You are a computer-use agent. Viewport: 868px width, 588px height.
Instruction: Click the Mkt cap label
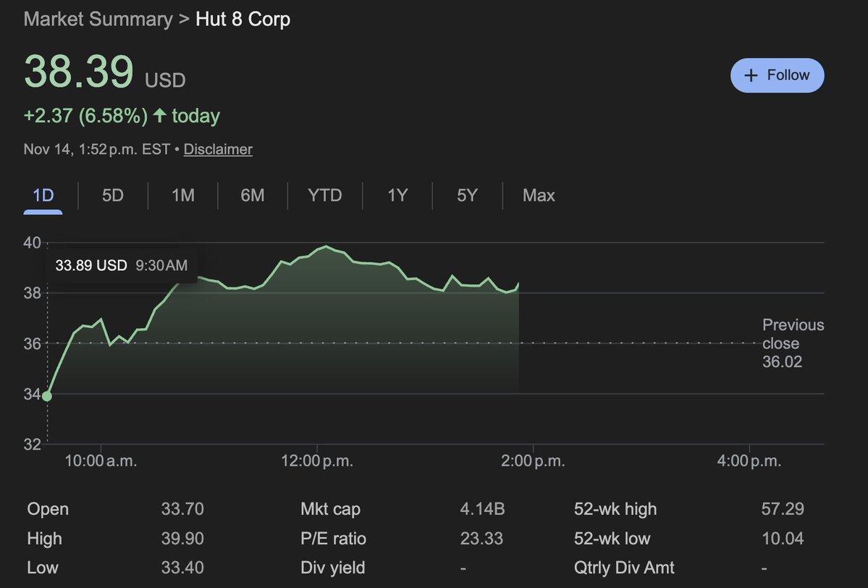[x=331, y=509]
